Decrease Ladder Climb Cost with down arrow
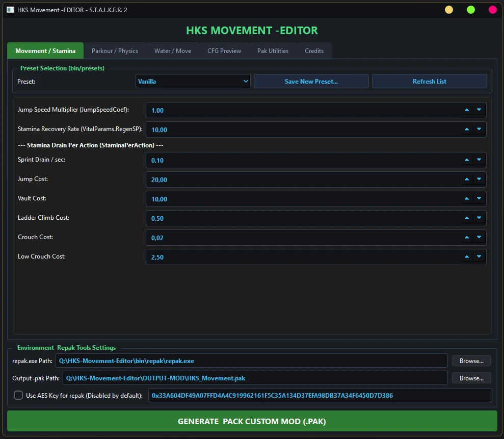The width and height of the screenshot is (504, 439). coord(479,218)
